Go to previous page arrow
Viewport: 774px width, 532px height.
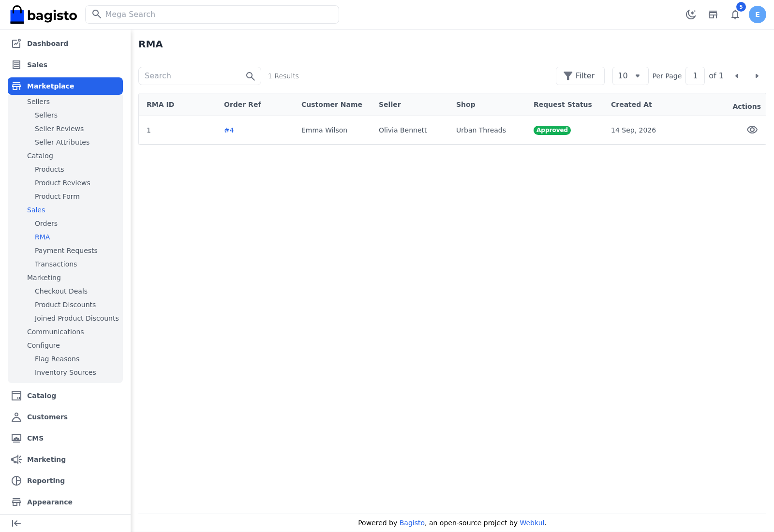click(x=737, y=76)
